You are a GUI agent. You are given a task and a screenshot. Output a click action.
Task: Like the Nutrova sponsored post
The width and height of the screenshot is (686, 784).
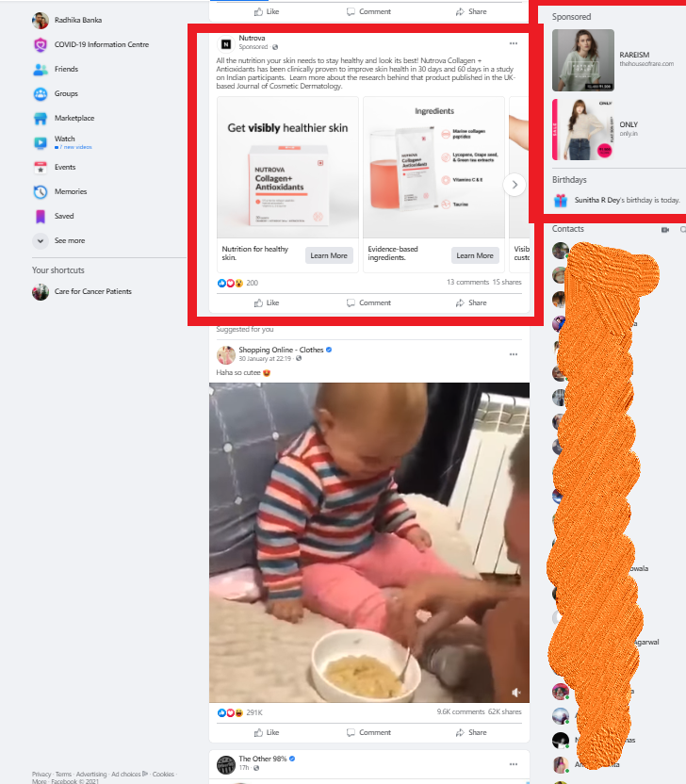267,303
